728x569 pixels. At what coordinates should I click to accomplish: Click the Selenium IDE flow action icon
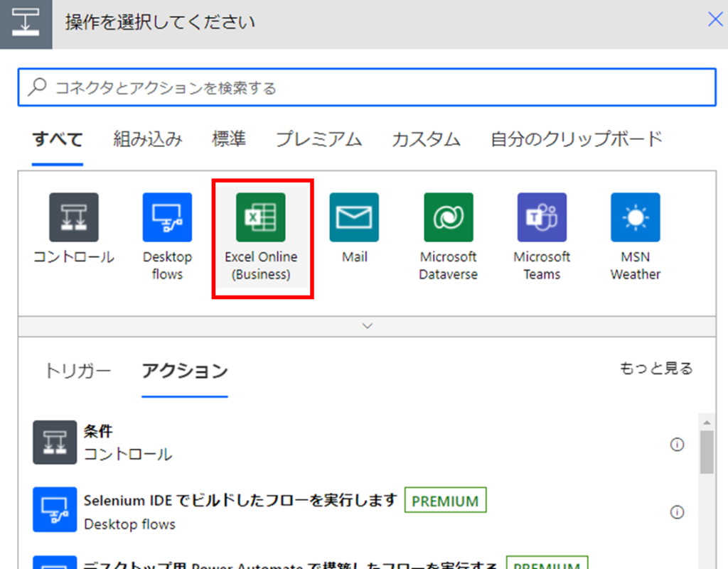55,509
